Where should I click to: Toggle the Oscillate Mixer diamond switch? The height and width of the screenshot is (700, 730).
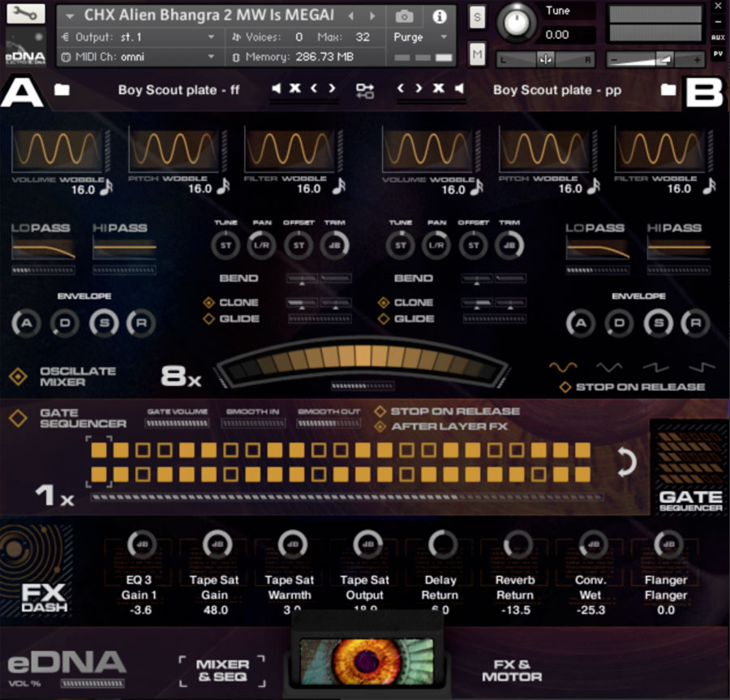click(18, 376)
